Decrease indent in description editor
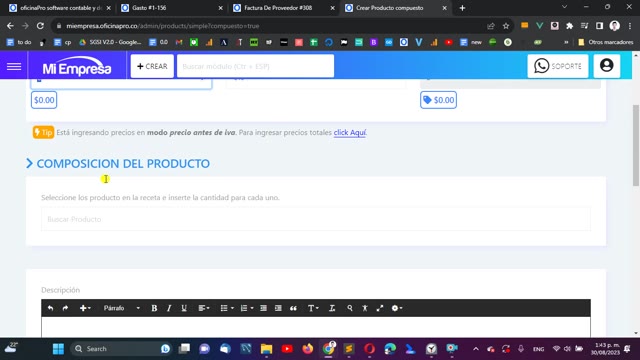 pos(263,308)
